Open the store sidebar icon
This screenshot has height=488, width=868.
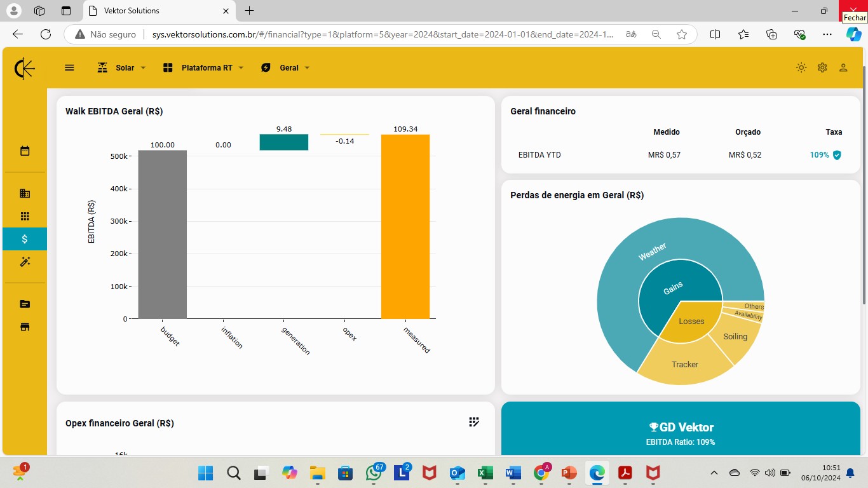click(x=25, y=327)
